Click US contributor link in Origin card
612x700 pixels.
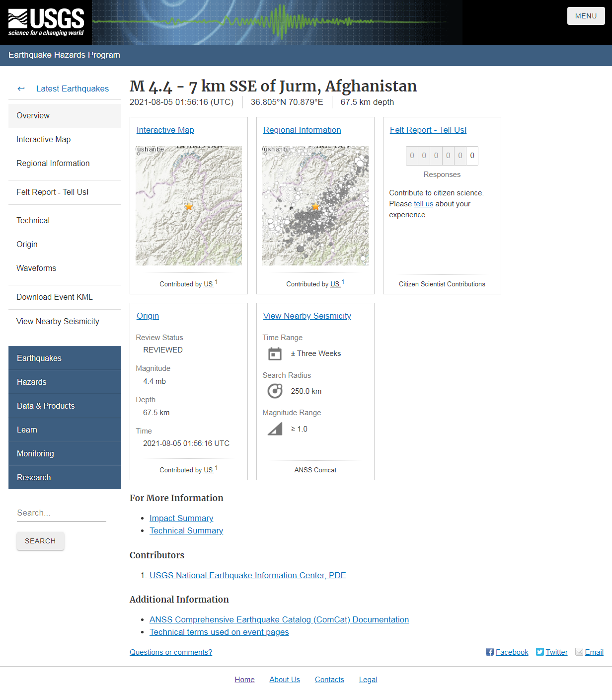[x=209, y=470]
